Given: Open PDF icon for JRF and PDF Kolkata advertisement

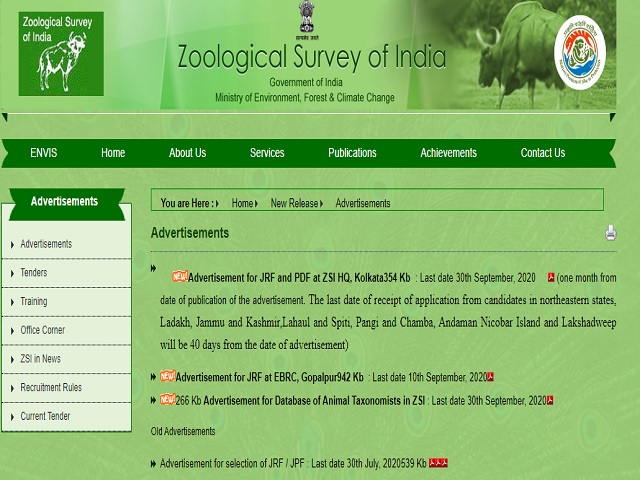Looking at the screenshot, I should (x=551, y=278).
